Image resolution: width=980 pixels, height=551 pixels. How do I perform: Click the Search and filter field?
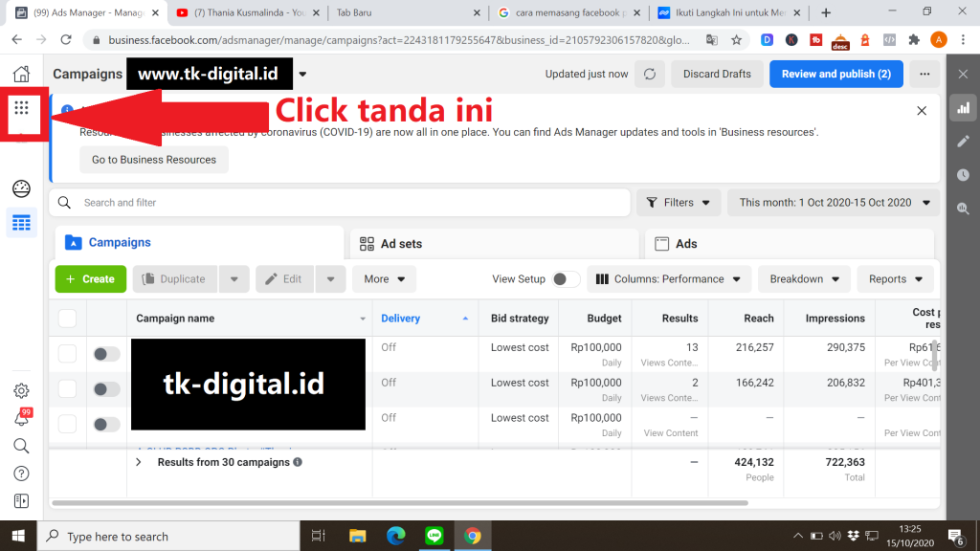[345, 203]
